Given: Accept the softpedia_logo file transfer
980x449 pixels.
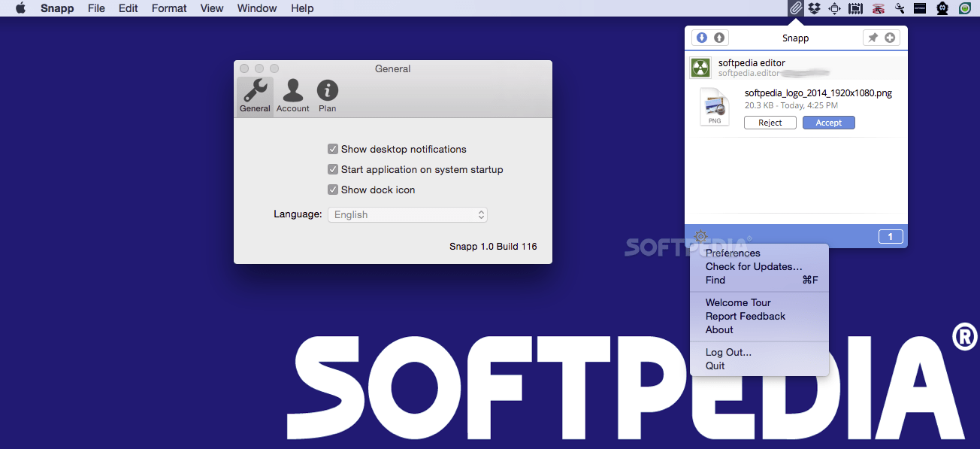Looking at the screenshot, I should point(829,123).
